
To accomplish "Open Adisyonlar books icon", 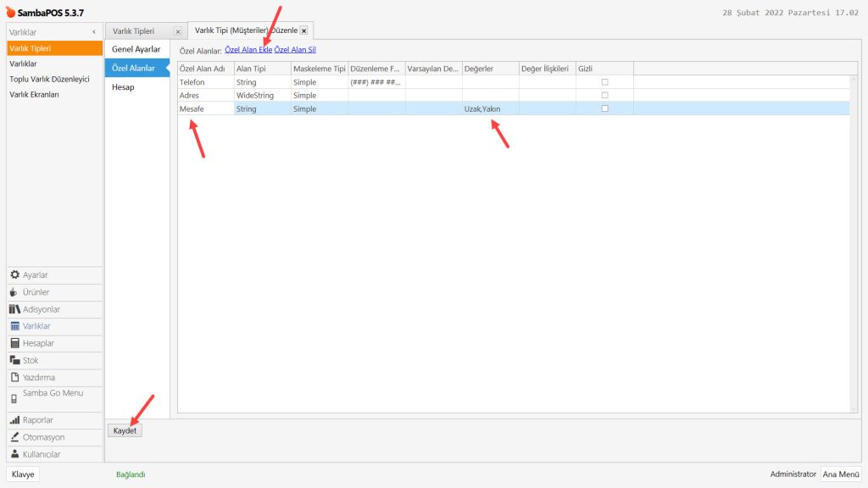I will pos(14,309).
